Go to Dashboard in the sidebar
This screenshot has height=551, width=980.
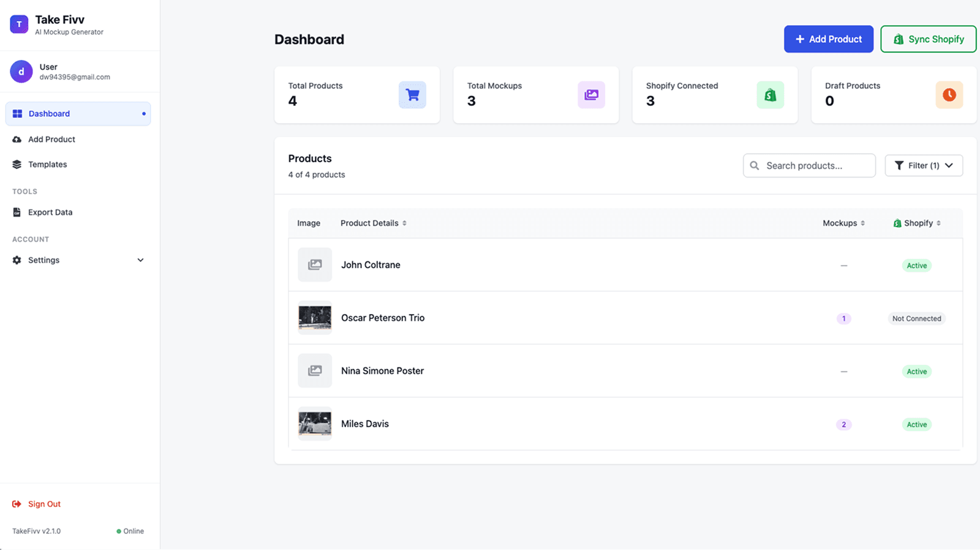[78, 114]
